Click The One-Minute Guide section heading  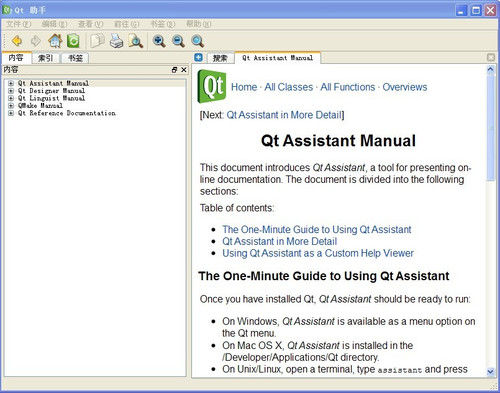click(324, 276)
